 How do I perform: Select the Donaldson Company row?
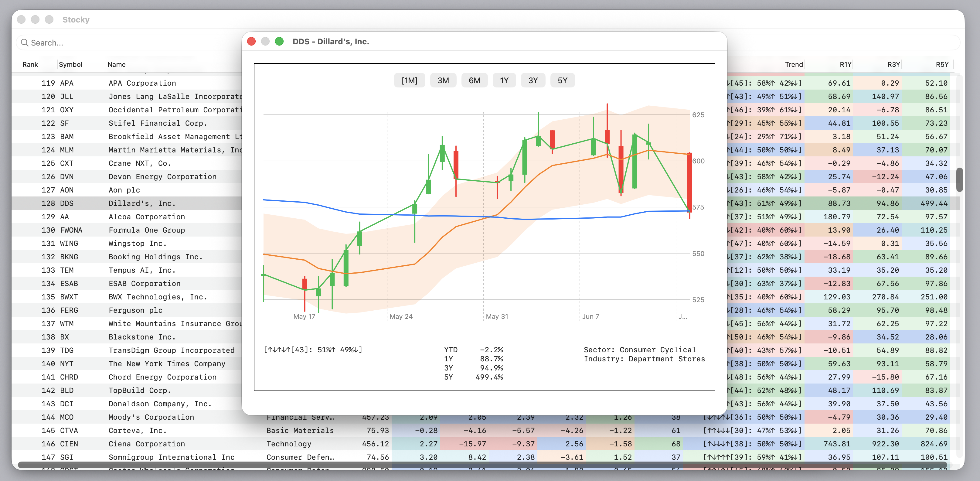(x=126, y=403)
